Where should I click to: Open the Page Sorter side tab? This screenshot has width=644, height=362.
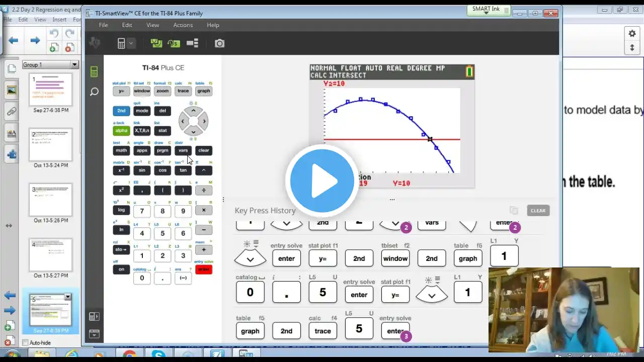[x=11, y=68]
